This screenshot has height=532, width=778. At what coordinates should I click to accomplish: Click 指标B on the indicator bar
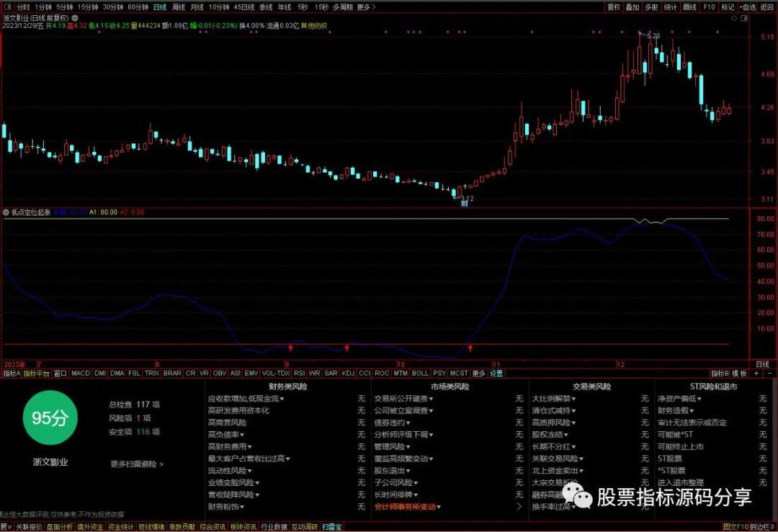point(720,374)
